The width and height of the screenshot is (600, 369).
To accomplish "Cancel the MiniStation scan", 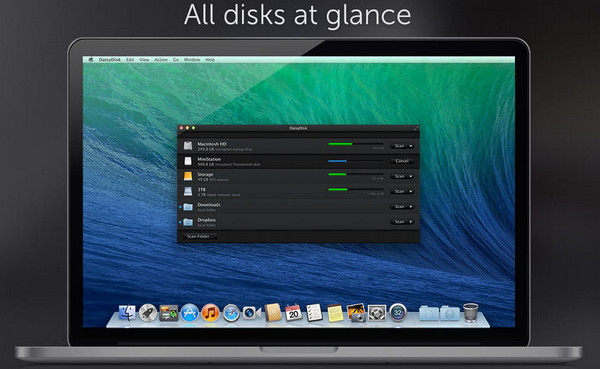I will pos(402,161).
